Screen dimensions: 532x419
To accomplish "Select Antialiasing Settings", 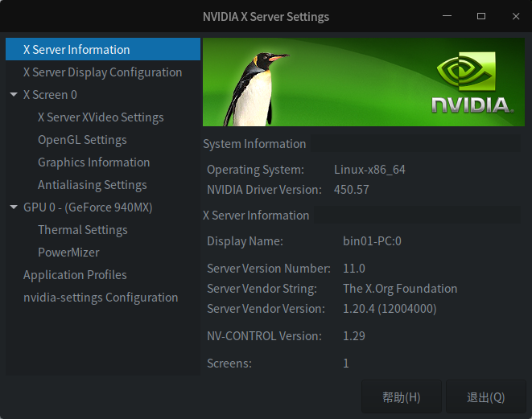I will pos(93,185).
